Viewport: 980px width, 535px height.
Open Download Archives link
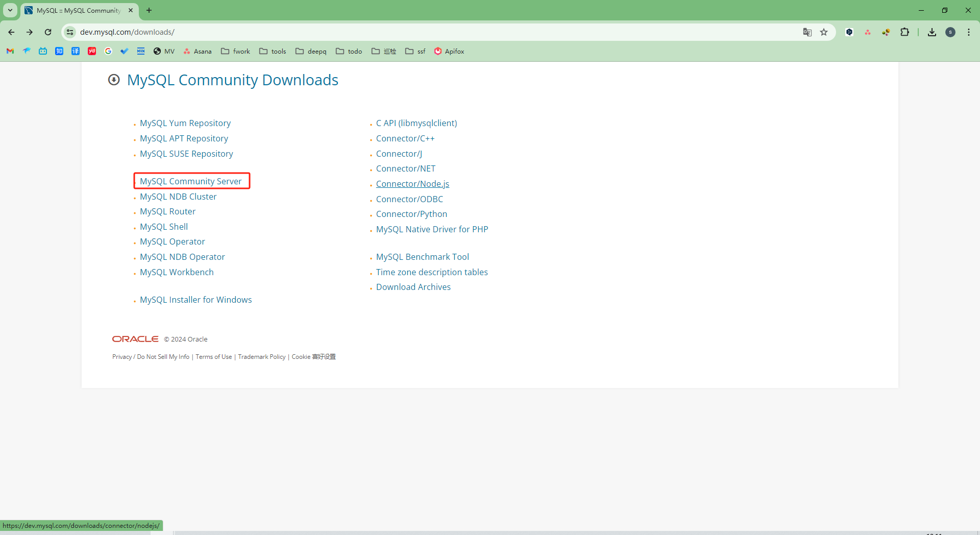click(x=413, y=287)
